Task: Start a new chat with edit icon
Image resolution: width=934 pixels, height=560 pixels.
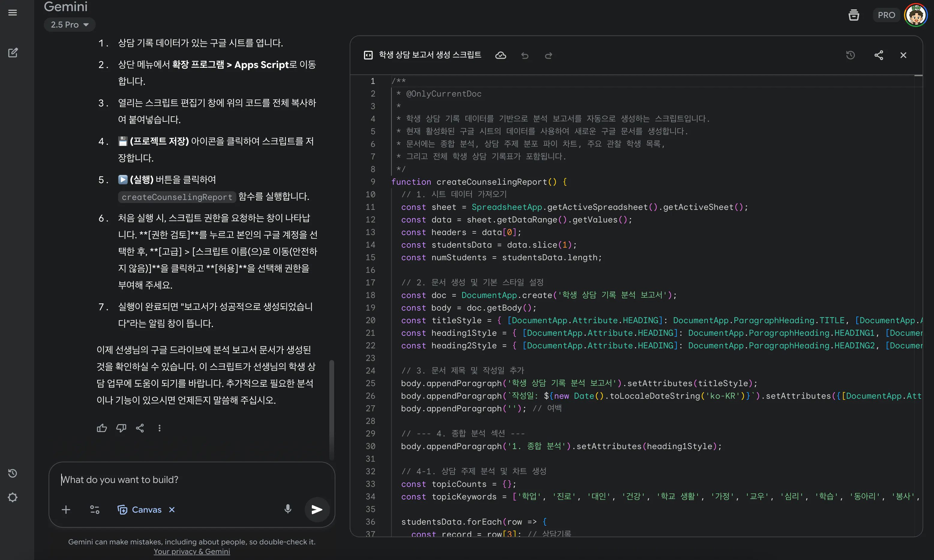Action: pyautogui.click(x=13, y=52)
